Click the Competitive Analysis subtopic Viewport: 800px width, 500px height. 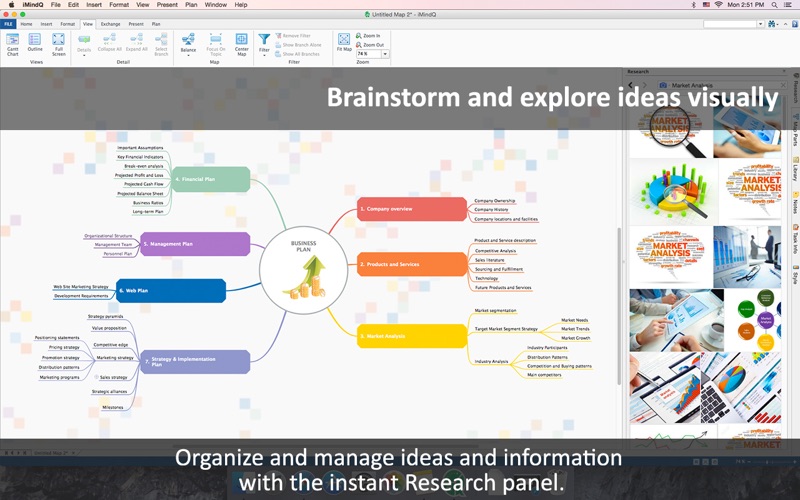(495, 251)
